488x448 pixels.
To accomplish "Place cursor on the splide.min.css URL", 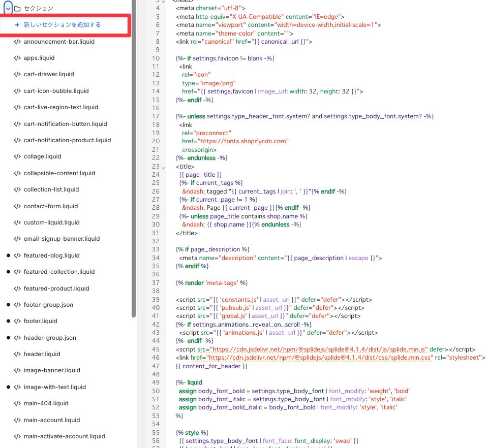I will tap(319, 358).
